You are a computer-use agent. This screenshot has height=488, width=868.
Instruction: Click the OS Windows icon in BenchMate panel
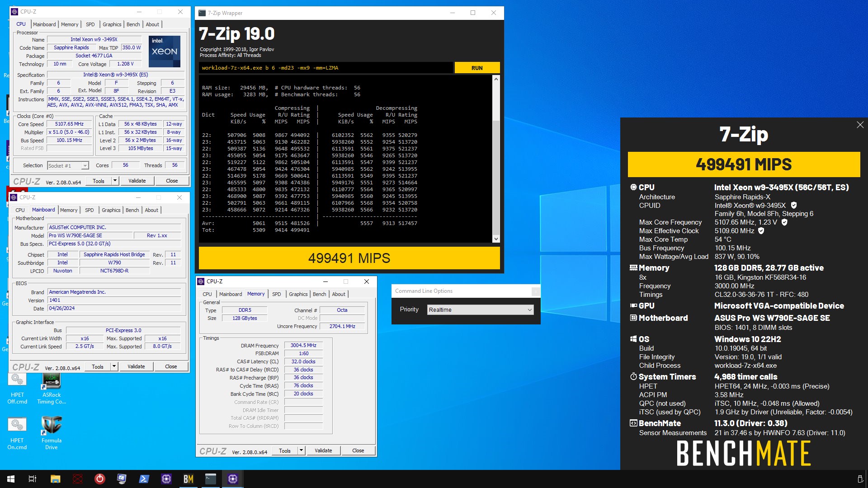tap(633, 339)
